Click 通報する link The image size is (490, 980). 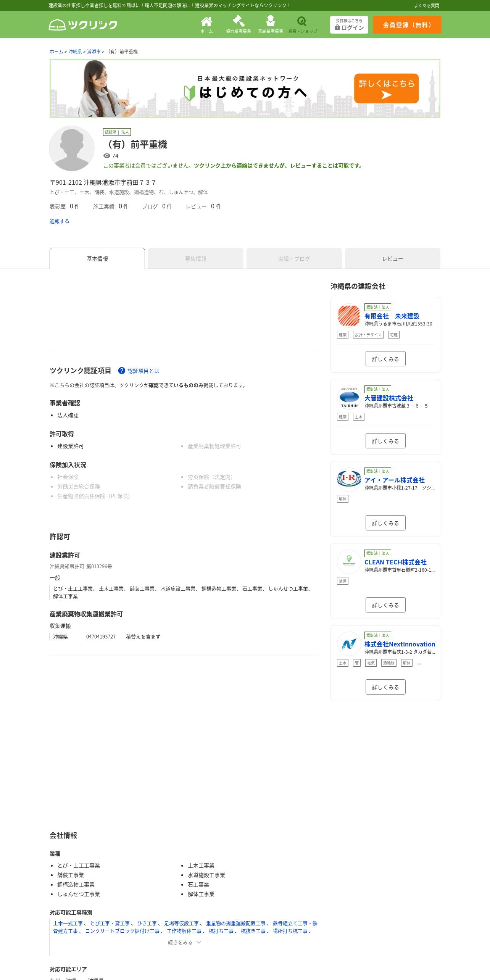(59, 221)
